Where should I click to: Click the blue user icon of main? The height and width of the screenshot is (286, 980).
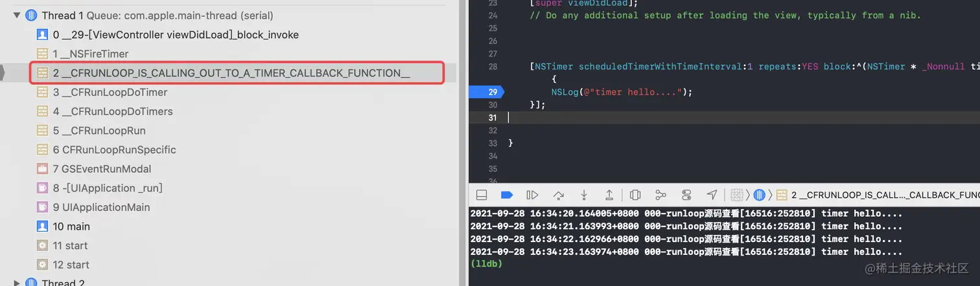(42, 226)
